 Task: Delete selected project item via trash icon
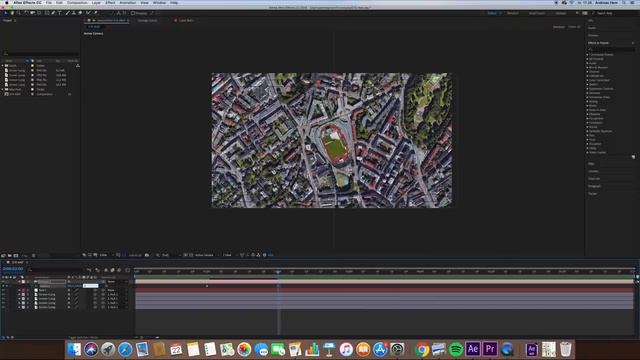click(33, 256)
